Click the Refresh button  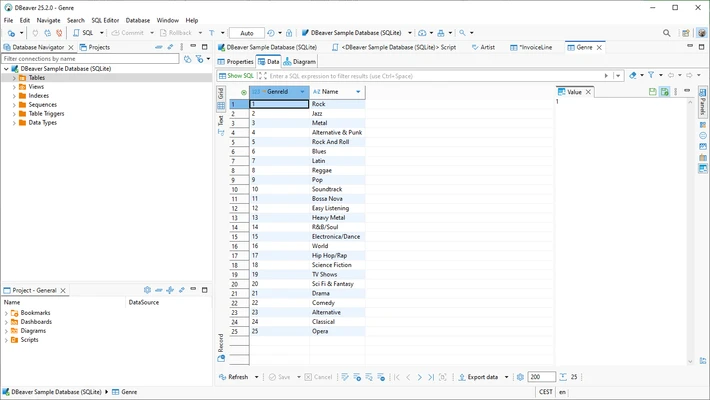(234, 377)
